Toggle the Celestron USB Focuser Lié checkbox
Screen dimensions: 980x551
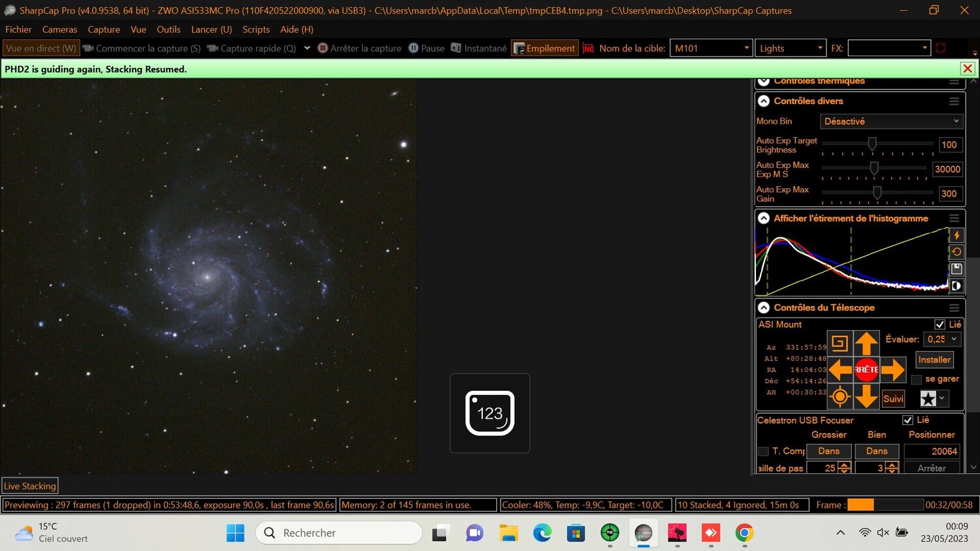pyautogui.click(x=907, y=420)
